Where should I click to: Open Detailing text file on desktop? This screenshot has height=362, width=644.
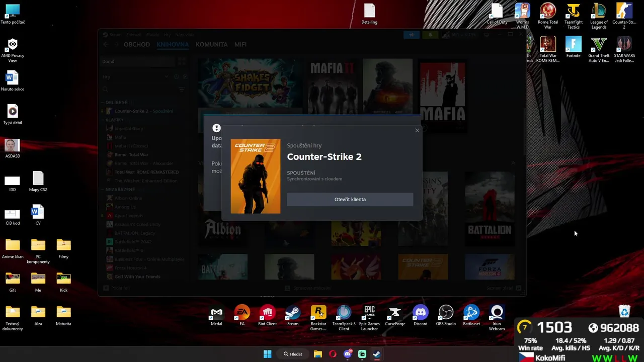click(369, 14)
